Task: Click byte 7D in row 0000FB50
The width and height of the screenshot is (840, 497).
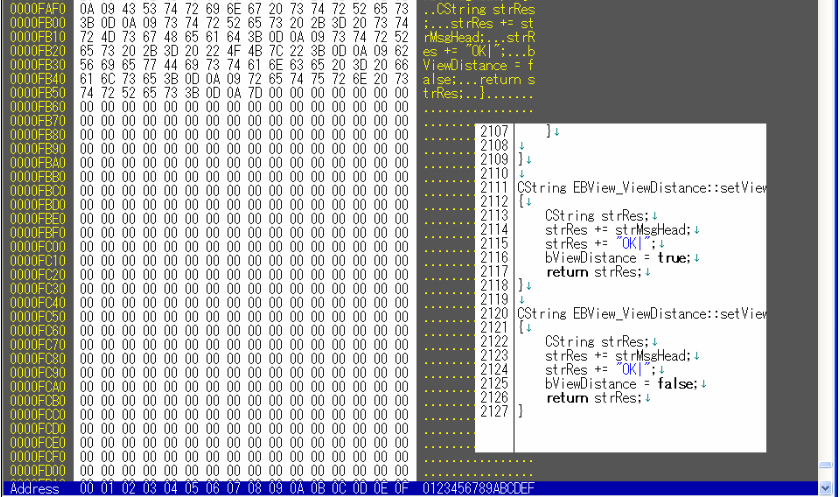Action: point(254,93)
